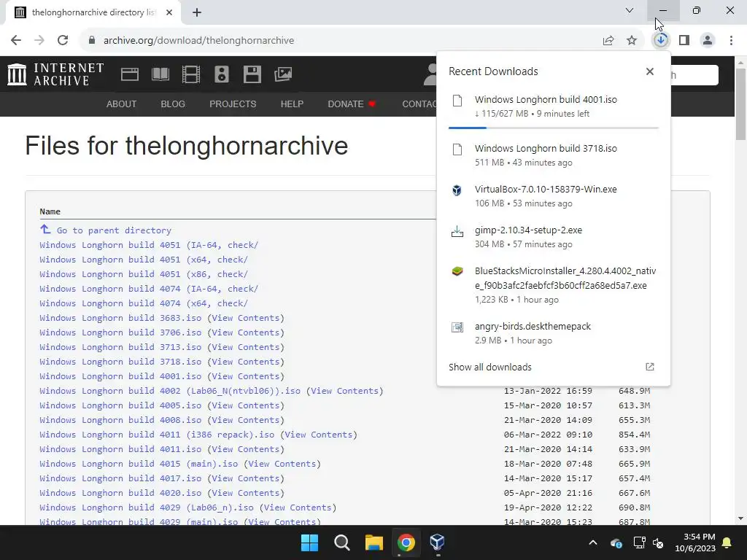The width and height of the screenshot is (747, 560).
Task: Click the DONATE menu item
Action: [x=352, y=104]
